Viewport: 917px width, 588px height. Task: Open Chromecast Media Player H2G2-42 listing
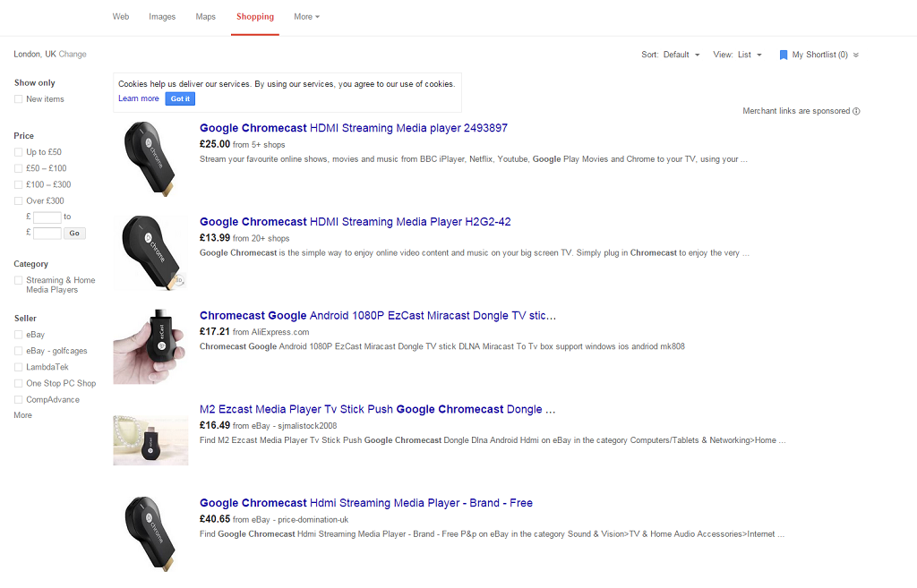coord(355,222)
